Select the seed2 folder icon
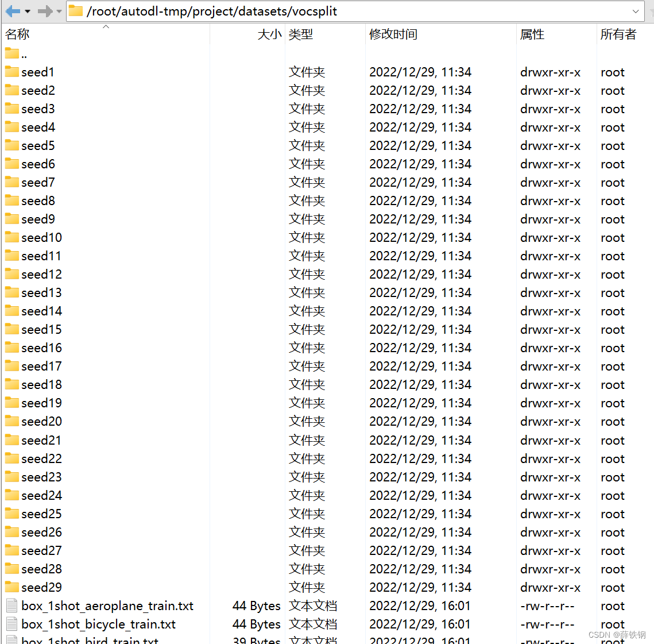Viewport: 654px width, 644px height. 12,90
